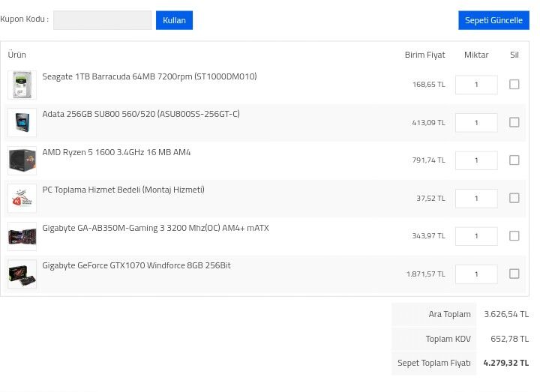The height and width of the screenshot is (392, 540).
Task: Click quantity field for GeForce GTX1070
Action: [476, 274]
